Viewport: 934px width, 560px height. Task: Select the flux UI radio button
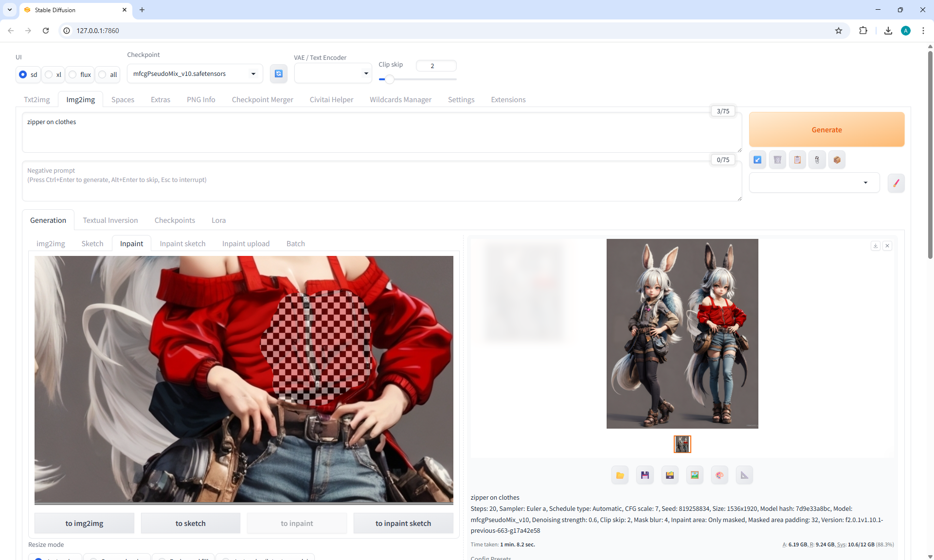point(73,74)
